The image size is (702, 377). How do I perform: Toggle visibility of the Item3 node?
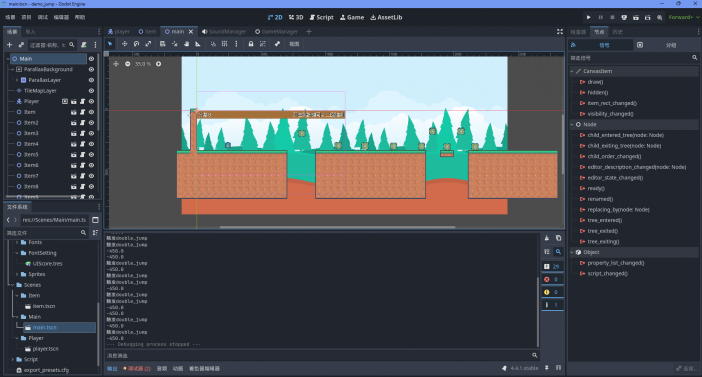[x=91, y=133]
